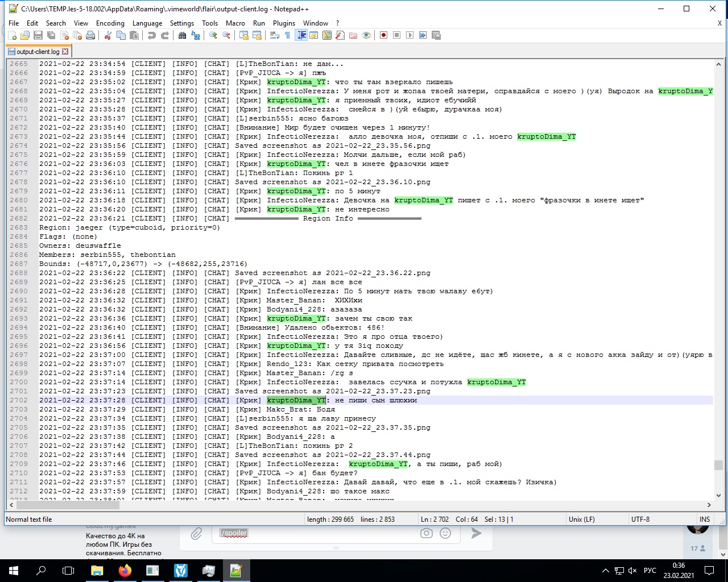This screenshot has width=728, height=582.
Task: Click the UTF-8 encoding status field
Action: [640, 519]
